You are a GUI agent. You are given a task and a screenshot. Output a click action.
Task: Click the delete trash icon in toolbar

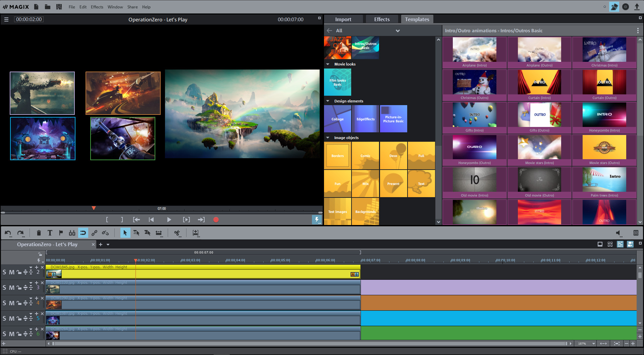pos(39,233)
